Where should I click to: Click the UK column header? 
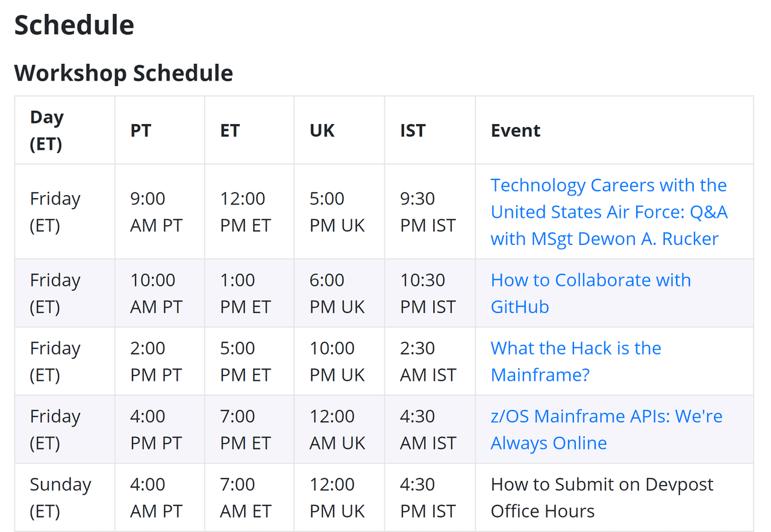322,130
